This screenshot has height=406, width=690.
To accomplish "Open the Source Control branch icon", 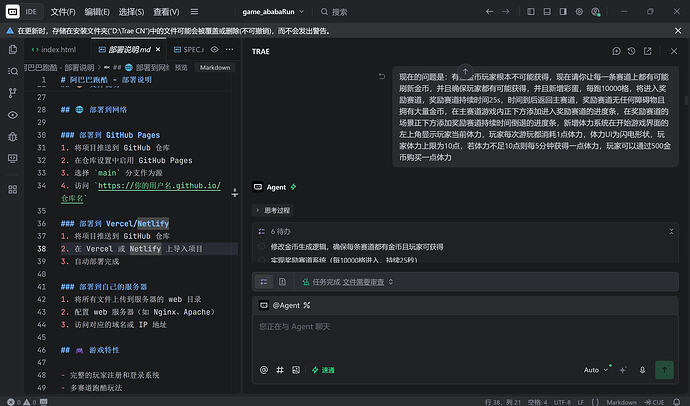I will (x=13, y=93).
